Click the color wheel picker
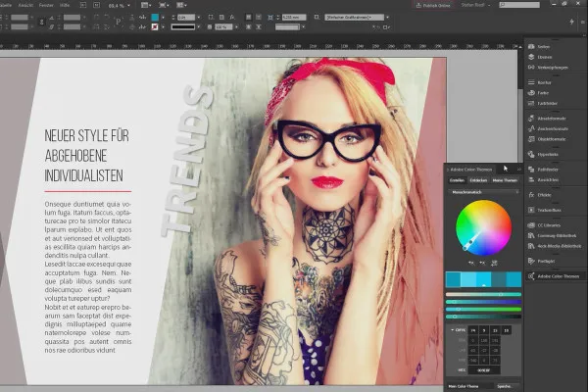 pyautogui.click(x=484, y=227)
